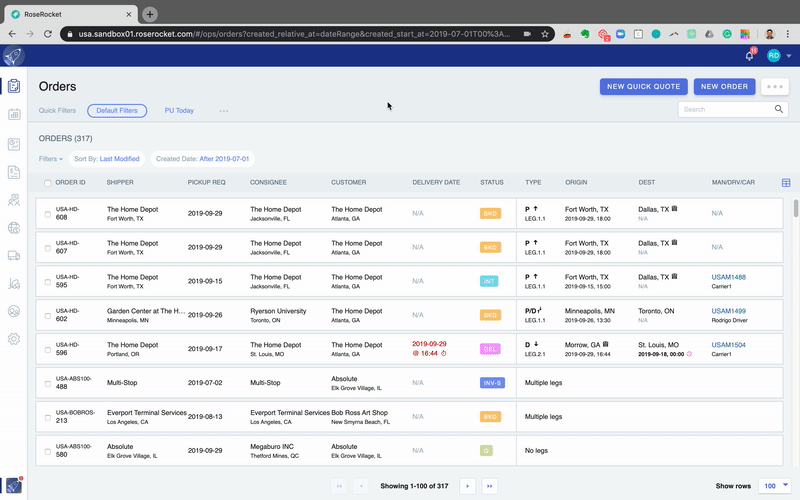Click the orange BKD status badge for USA-HD-608
This screenshot has width=800, height=500.
coord(490,213)
